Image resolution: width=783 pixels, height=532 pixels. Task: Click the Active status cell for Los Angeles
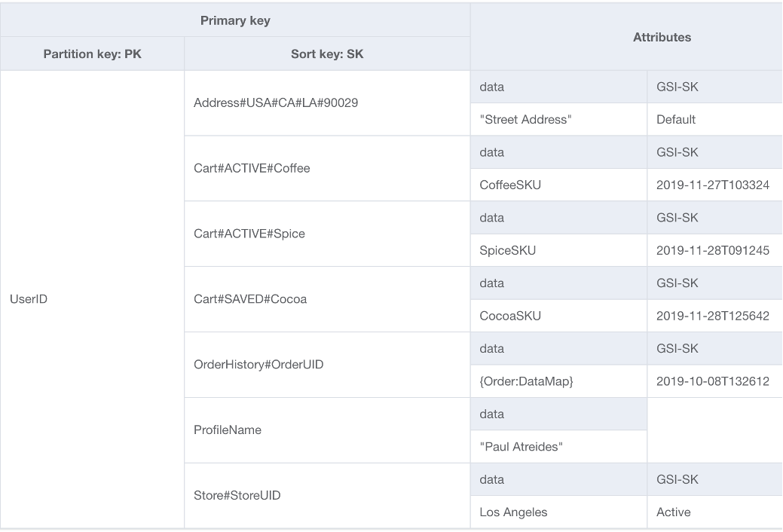[x=673, y=512]
